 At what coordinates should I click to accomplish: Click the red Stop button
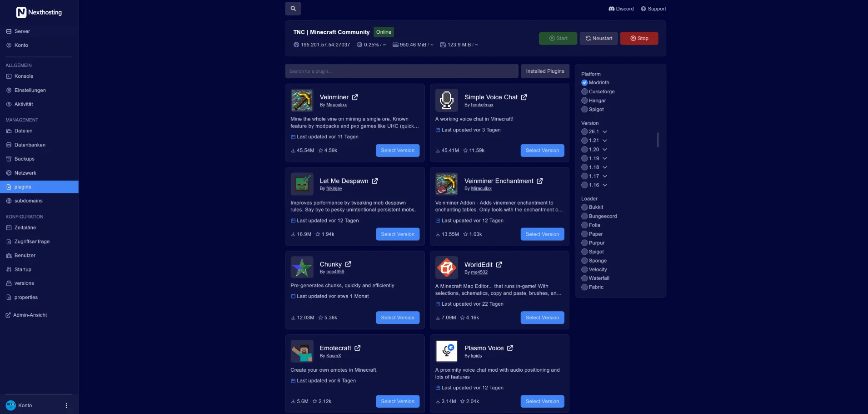[x=639, y=38]
